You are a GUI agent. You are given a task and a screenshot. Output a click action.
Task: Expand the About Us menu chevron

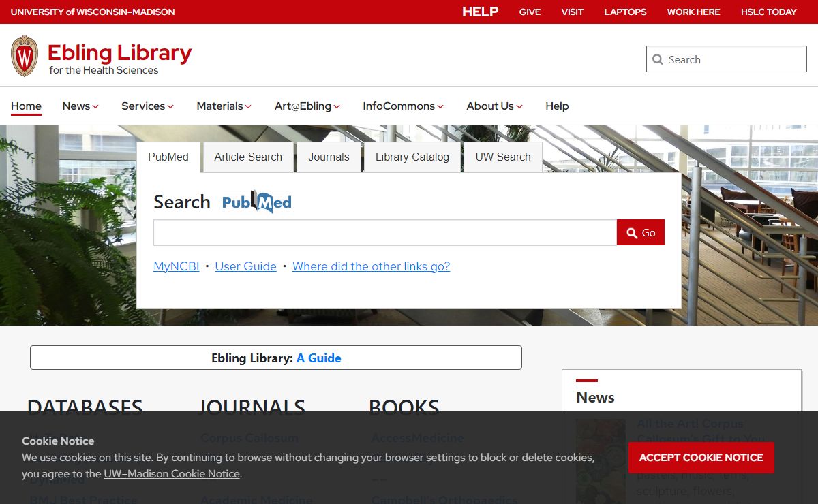pos(519,107)
